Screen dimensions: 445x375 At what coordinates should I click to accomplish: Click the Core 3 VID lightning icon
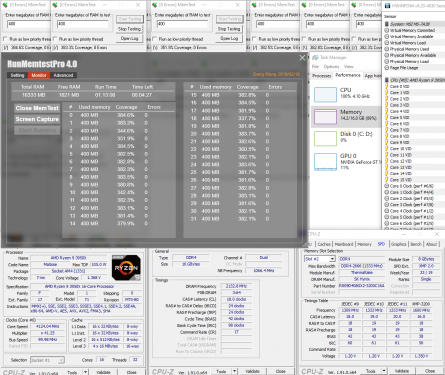387,105
